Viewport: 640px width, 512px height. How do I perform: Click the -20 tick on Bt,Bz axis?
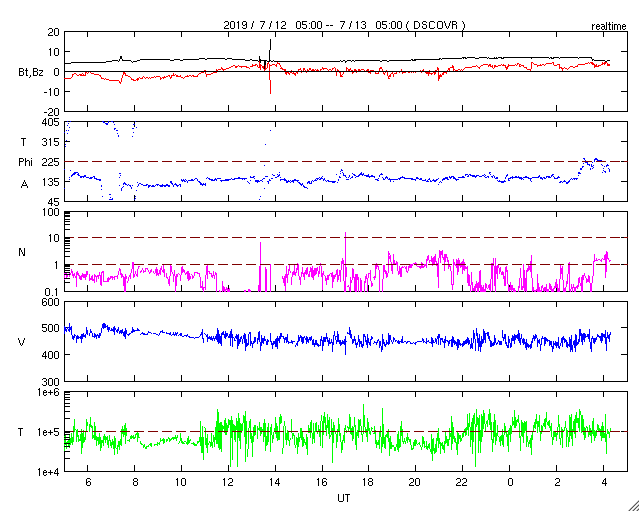click(x=49, y=111)
